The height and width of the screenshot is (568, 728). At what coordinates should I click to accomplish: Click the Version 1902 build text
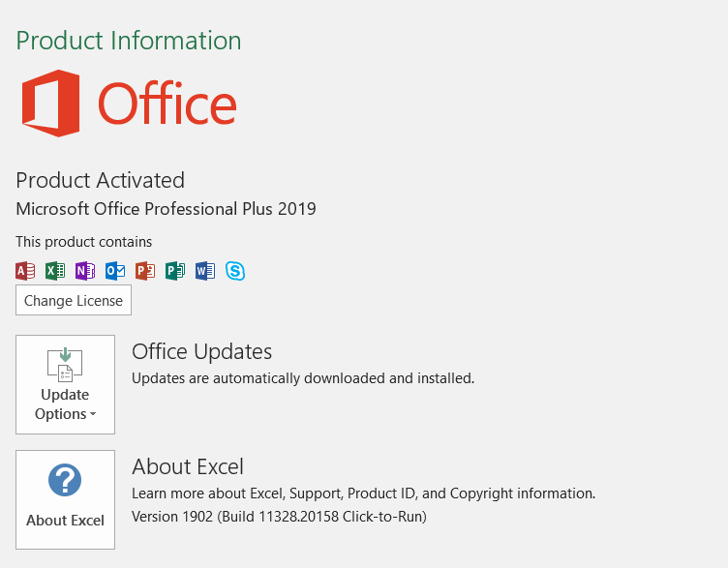coord(279,517)
